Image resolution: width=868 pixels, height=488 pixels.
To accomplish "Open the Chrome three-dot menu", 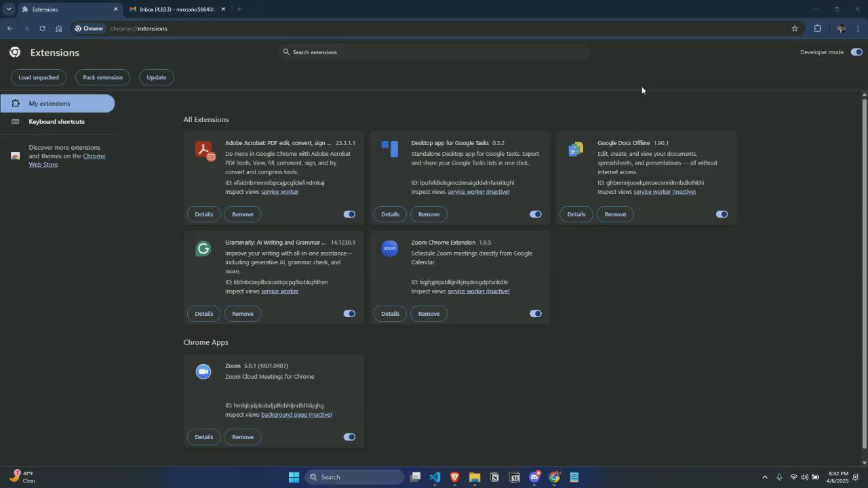I will 858,28.
